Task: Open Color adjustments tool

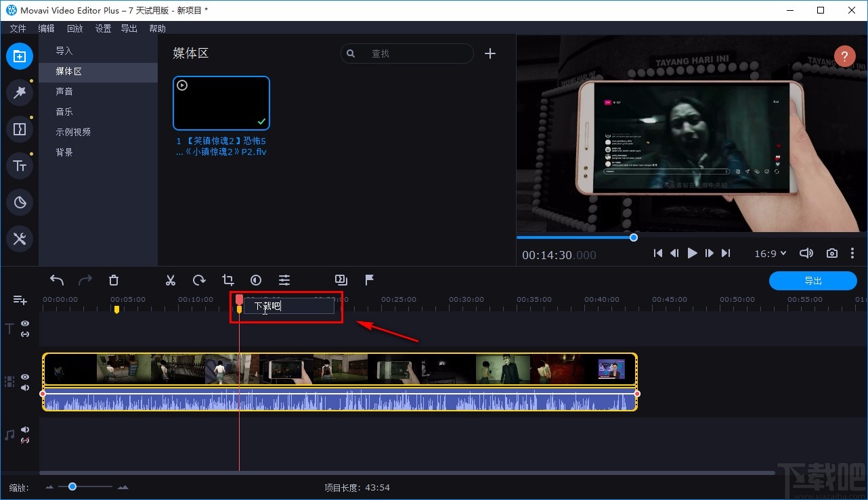Action: coord(256,280)
